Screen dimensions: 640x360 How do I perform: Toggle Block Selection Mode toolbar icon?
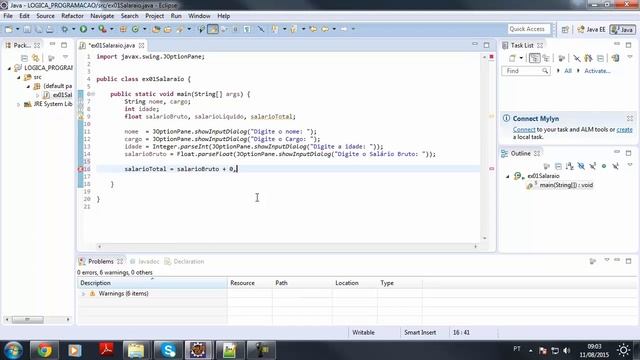coord(236,29)
